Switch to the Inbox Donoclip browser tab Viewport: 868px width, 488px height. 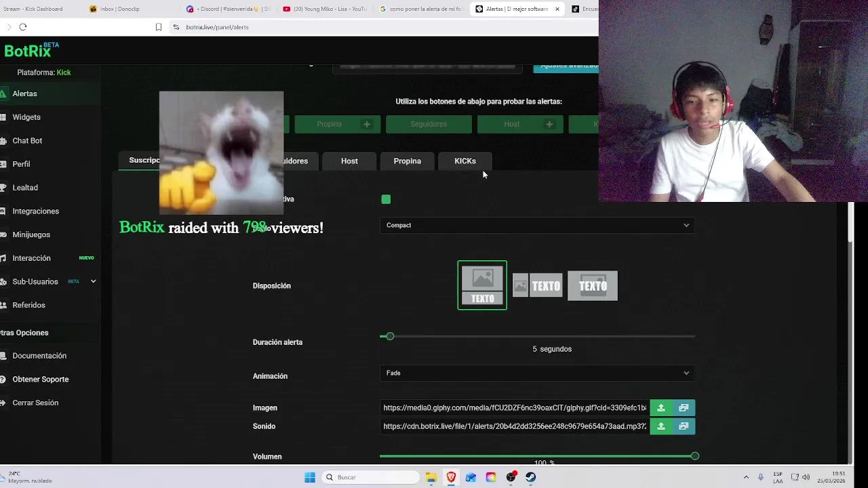(x=133, y=9)
